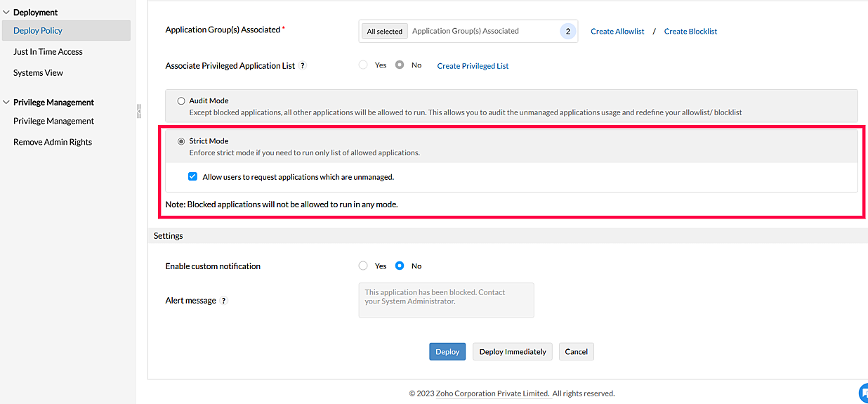The image size is (868, 404).
Task: Open the chat support bubble icon
Action: [863, 393]
